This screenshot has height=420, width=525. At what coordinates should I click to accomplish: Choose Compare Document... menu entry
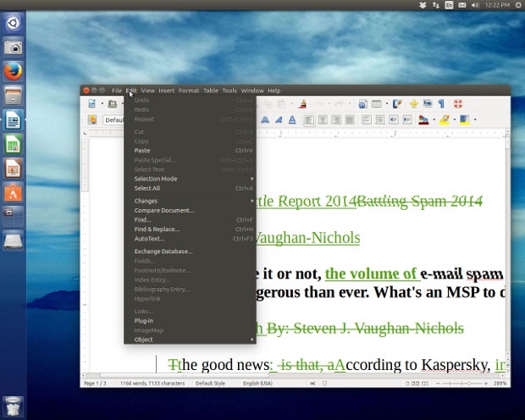click(190, 210)
